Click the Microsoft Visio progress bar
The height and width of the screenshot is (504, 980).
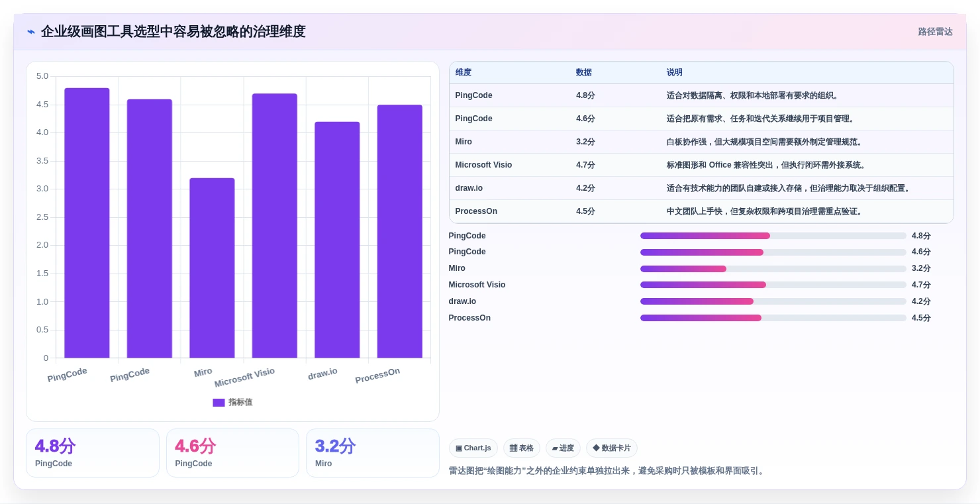773,285
